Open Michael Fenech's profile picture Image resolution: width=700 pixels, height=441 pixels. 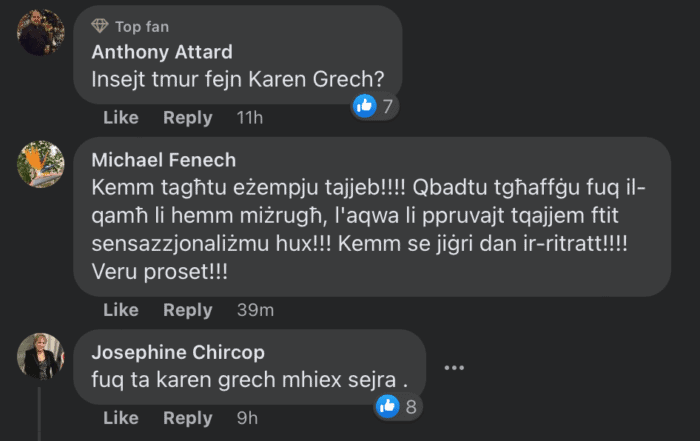point(41,164)
